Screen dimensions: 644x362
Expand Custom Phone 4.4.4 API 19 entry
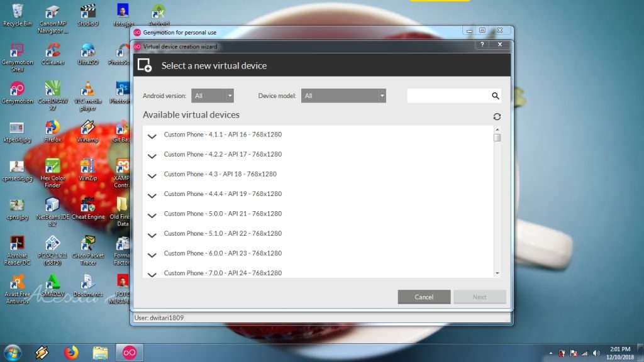point(152,195)
